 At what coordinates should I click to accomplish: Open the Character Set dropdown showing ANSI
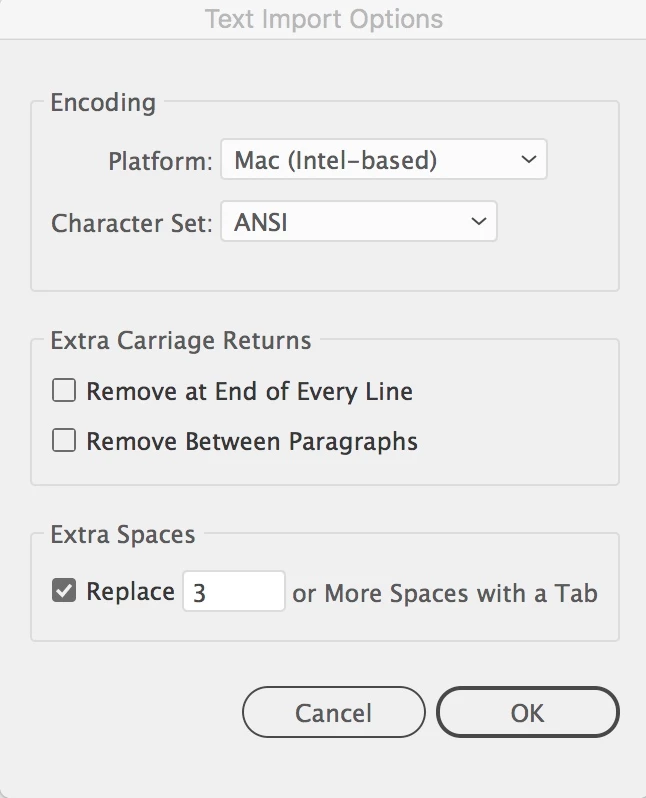click(359, 221)
